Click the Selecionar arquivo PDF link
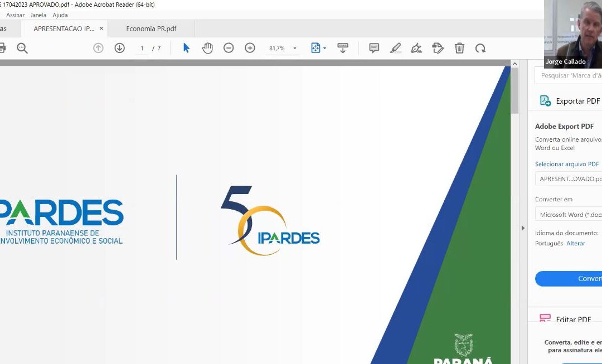Image resolution: width=602 pixels, height=364 pixels. coord(567,164)
